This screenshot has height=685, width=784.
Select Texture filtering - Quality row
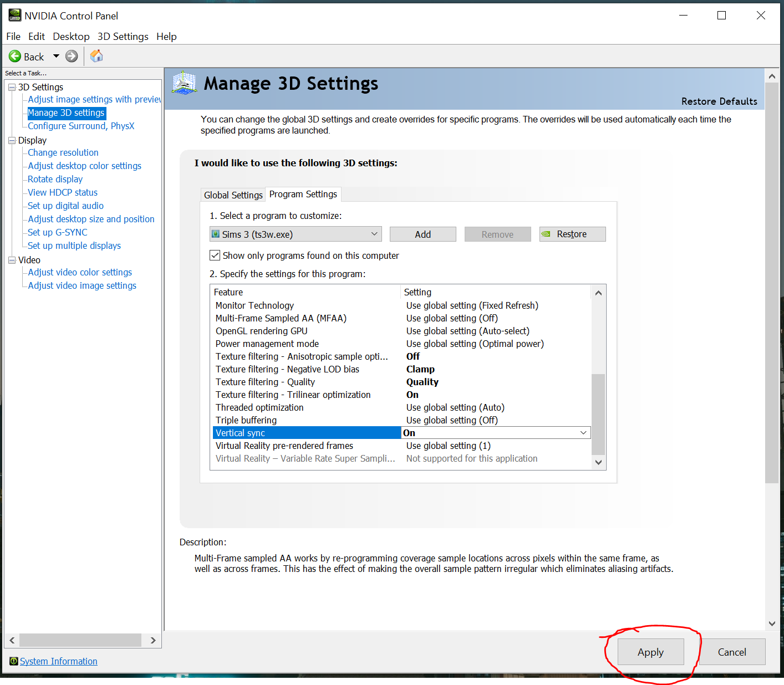click(402, 382)
